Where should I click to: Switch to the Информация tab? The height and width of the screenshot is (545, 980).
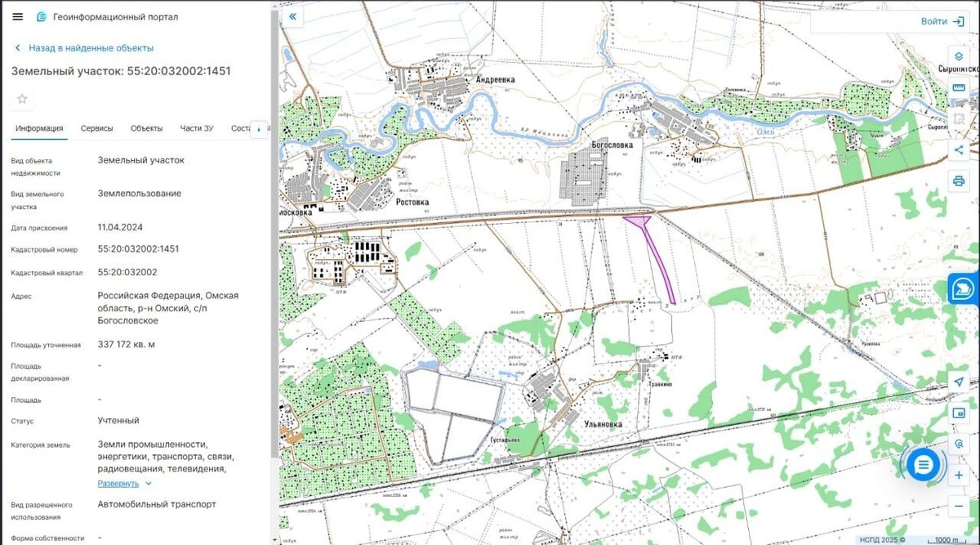tap(39, 128)
